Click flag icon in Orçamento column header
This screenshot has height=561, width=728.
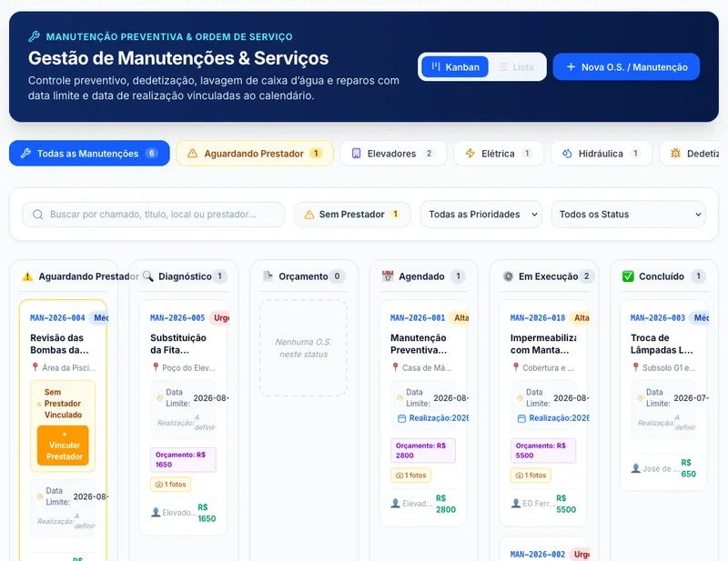(268, 276)
